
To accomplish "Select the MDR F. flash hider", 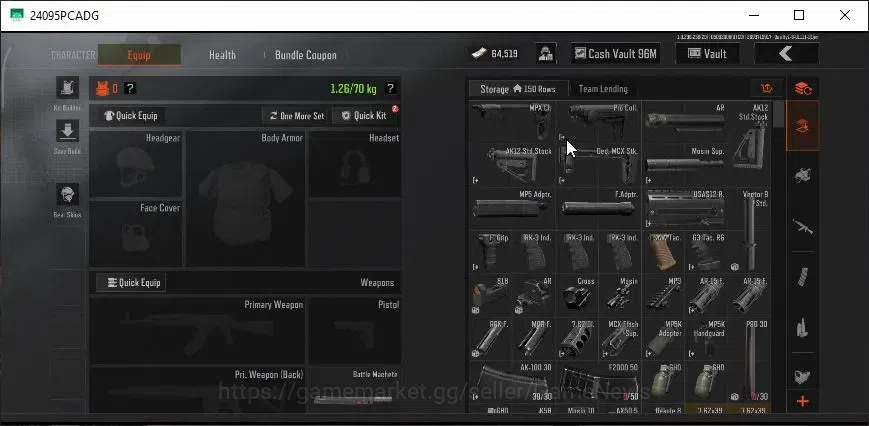I will click(x=535, y=339).
